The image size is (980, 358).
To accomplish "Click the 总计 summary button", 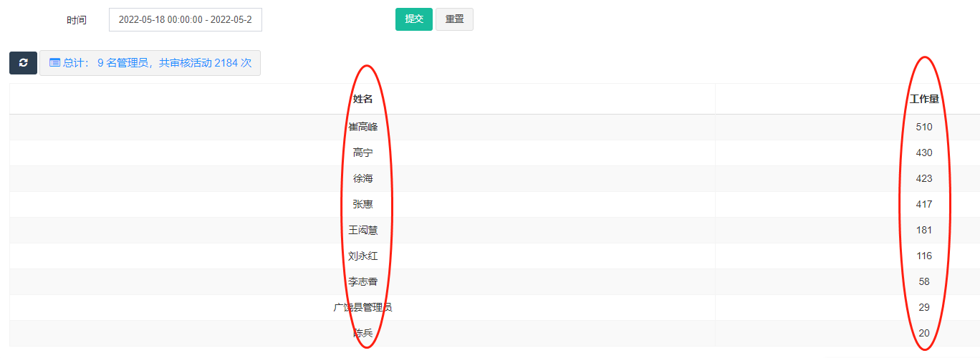I will (x=150, y=63).
